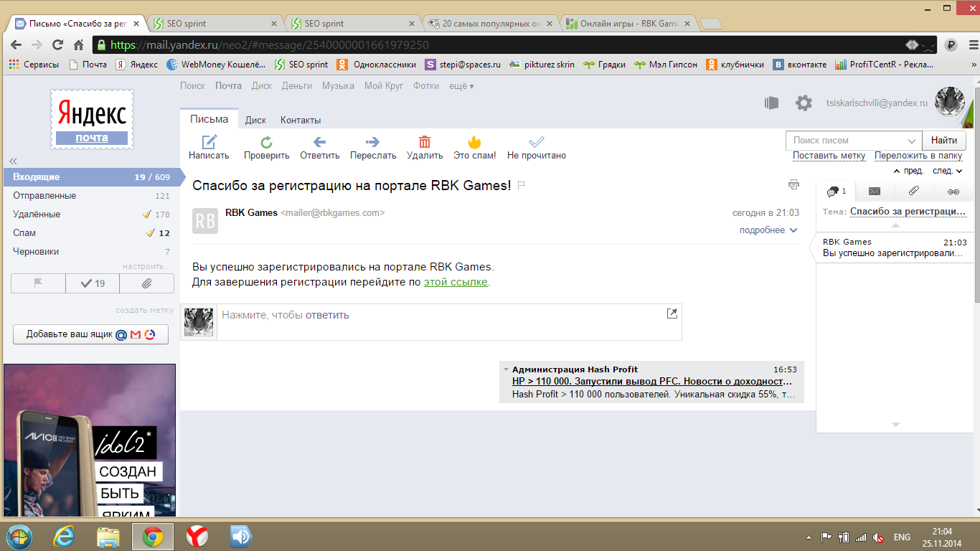
Task: Mark as unread with Не прочитано icon
Action: point(537,141)
